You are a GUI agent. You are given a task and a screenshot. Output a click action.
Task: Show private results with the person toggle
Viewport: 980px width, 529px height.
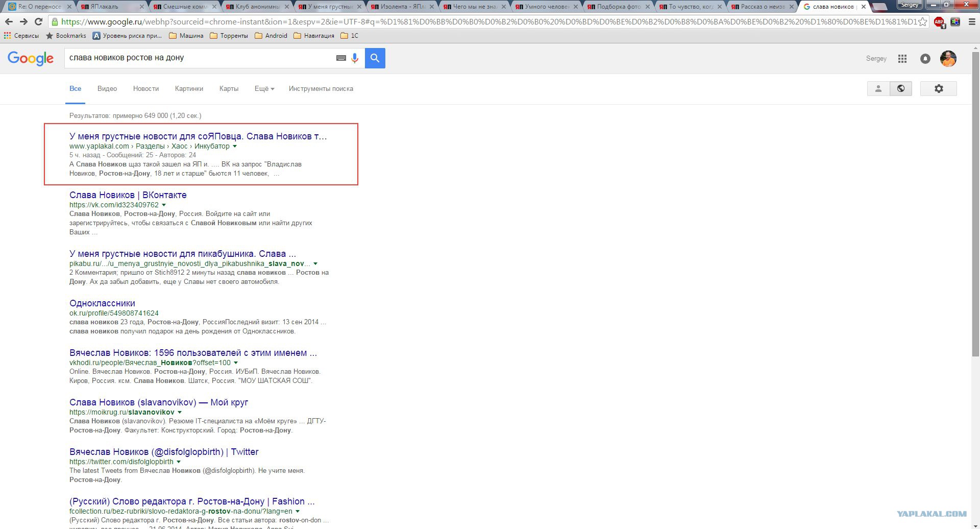878,88
